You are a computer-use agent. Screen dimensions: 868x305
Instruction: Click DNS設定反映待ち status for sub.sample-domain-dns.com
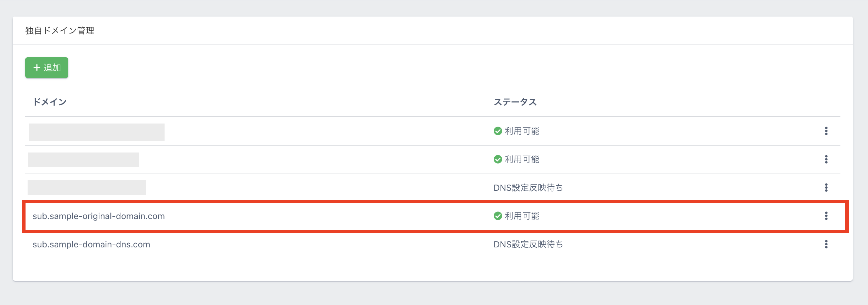point(528,244)
